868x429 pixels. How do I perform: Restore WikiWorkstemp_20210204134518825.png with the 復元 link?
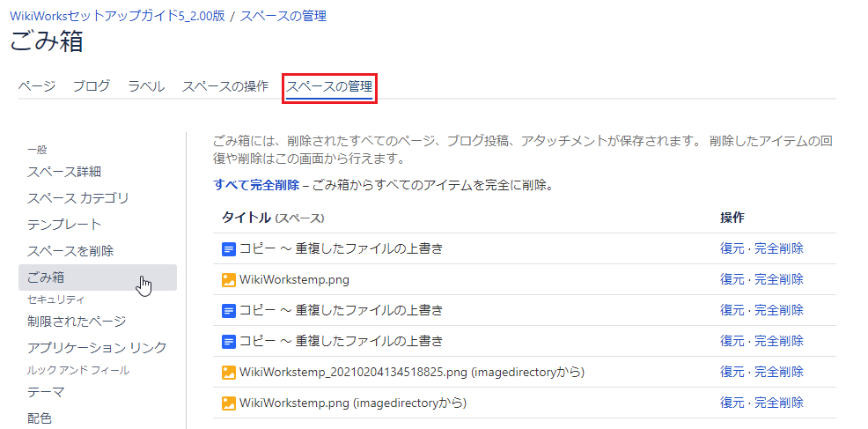(732, 373)
